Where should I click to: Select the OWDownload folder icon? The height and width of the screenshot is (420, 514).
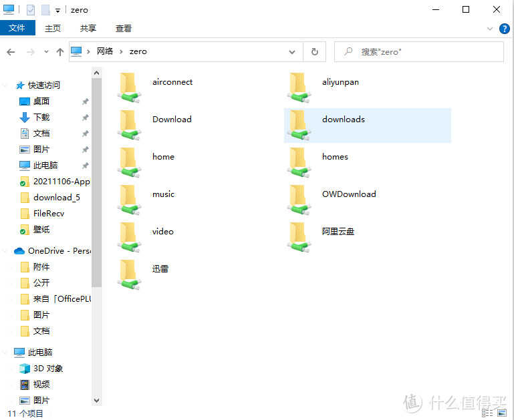click(x=299, y=200)
